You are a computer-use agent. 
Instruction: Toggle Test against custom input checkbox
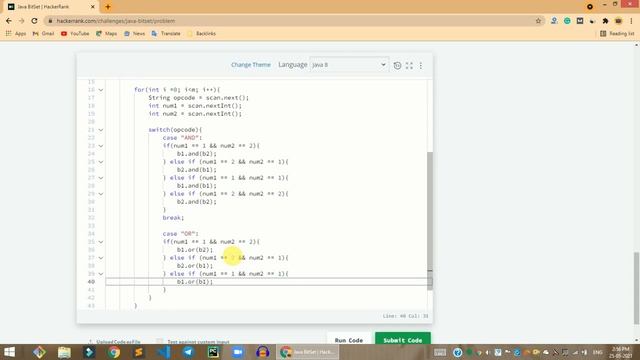tap(160, 341)
